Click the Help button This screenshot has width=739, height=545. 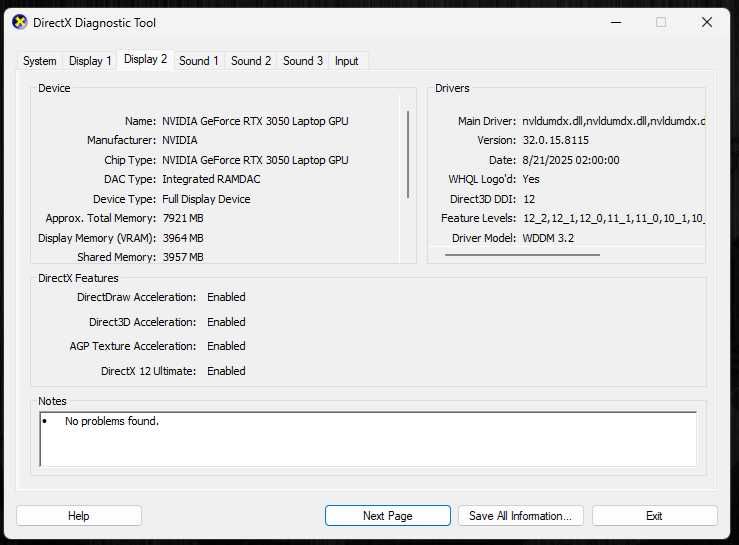click(x=79, y=516)
